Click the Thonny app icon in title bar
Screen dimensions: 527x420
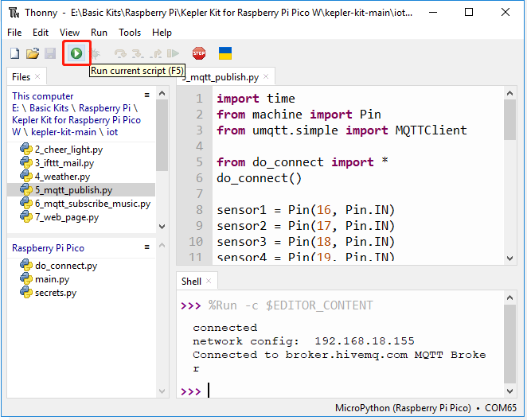[x=14, y=13]
